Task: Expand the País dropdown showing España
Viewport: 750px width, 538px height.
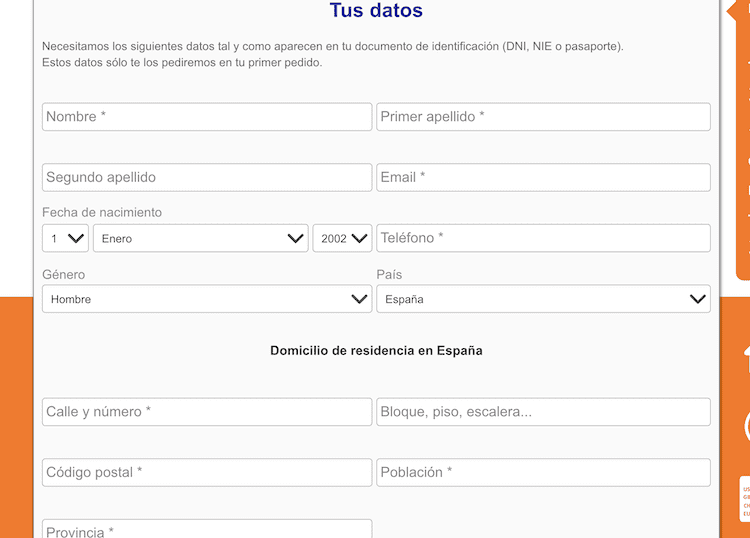Action: tap(543, 299)
